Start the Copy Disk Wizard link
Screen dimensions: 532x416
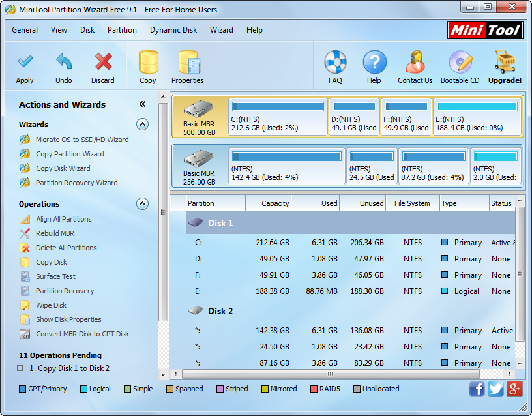tap(63, 168)
